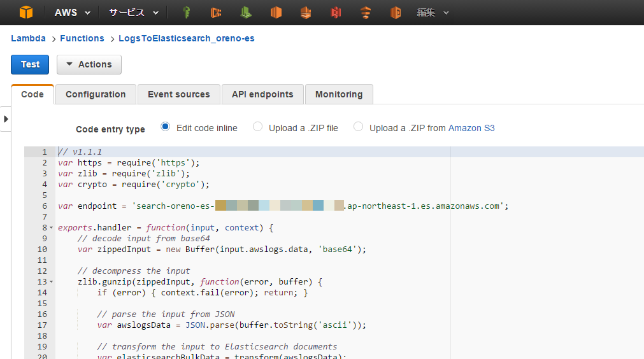Collapse the code fold at line 8
The image size is (644, 359).
[x=52, y=228]
